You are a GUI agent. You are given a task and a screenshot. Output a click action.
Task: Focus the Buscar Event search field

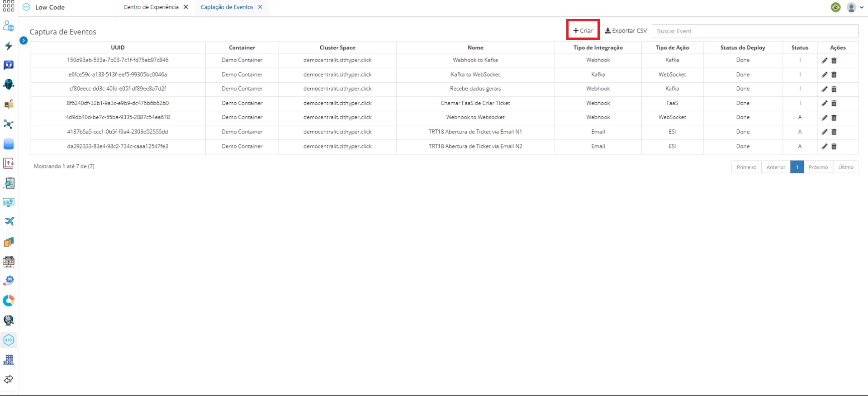(755, 31)
